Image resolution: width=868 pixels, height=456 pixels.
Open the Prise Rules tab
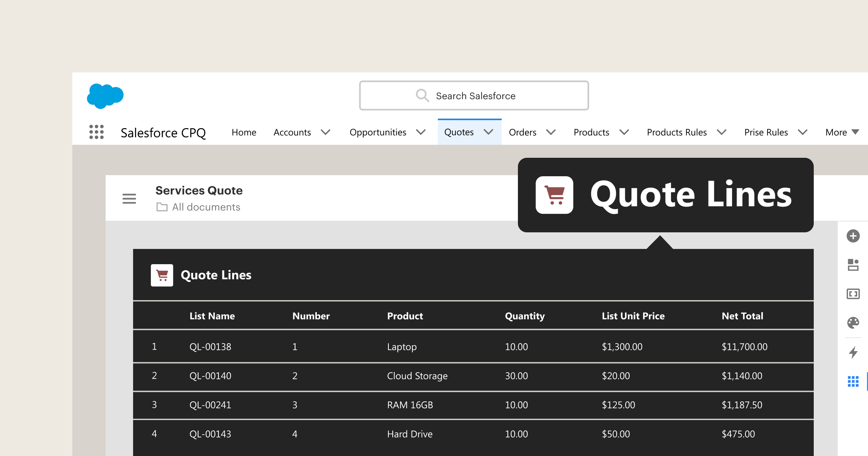(766, 132)
